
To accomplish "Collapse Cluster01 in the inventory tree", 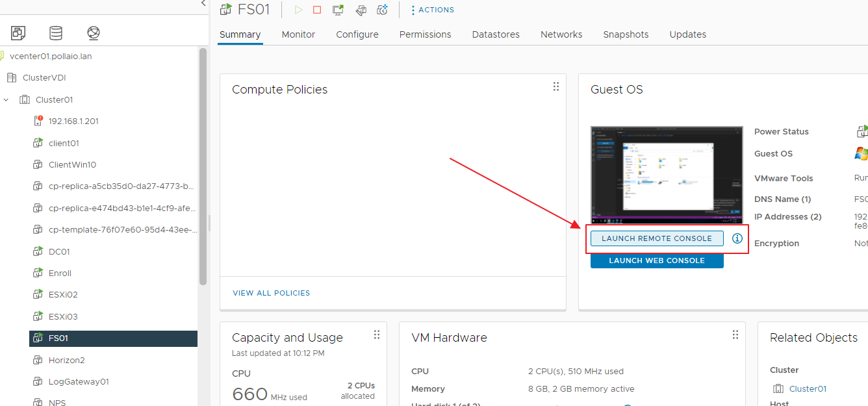I will (x=6, y=99).
